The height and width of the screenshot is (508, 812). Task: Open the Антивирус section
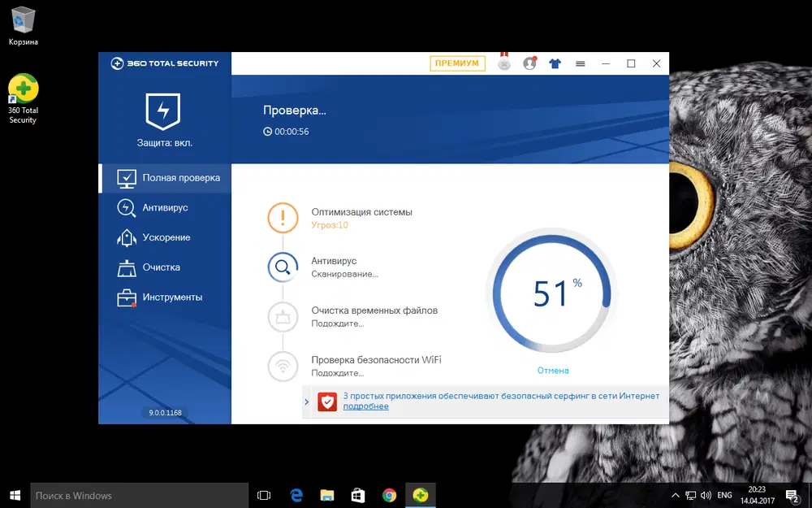click(165, 208)
